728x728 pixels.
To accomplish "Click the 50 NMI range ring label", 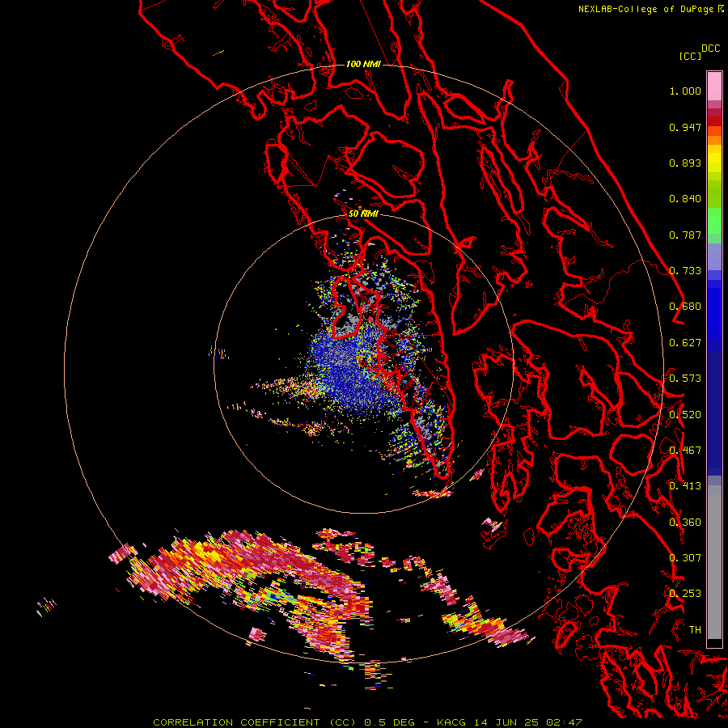I will [363, 214].
